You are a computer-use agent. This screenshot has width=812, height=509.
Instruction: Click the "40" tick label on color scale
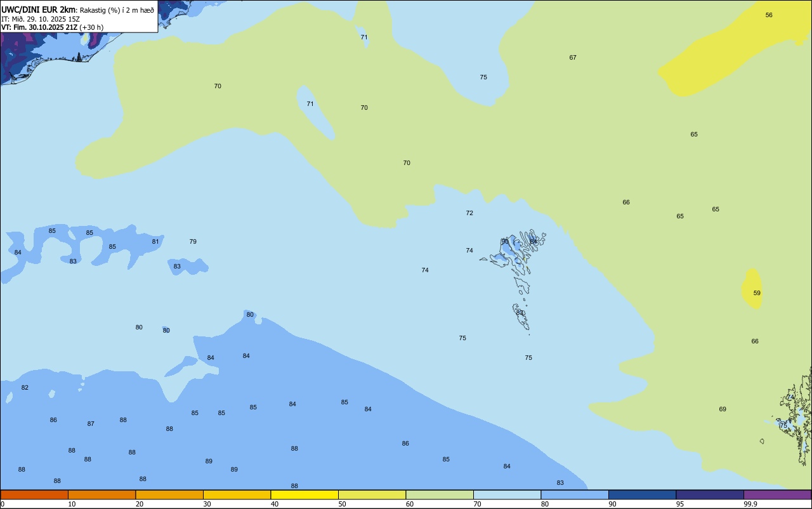(x=275, y=504)
